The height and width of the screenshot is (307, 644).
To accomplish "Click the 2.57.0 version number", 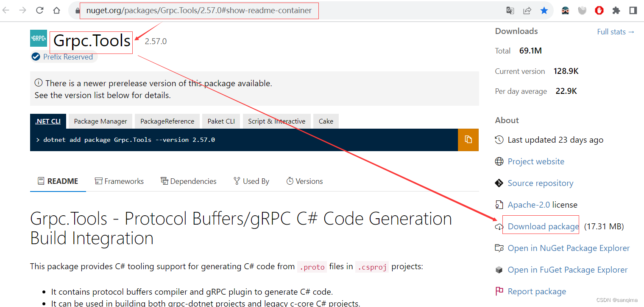I will [156, 42].
